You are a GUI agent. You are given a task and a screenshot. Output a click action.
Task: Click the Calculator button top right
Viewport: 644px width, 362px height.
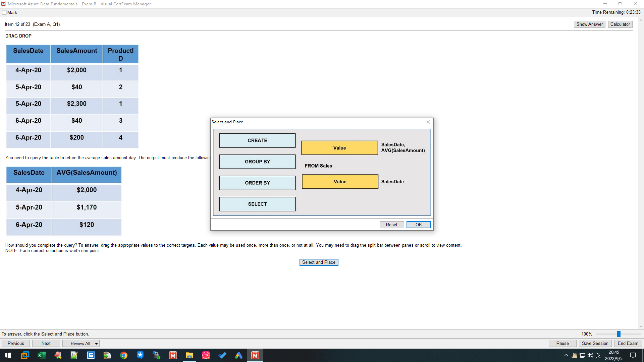click(x=619, y=24)
